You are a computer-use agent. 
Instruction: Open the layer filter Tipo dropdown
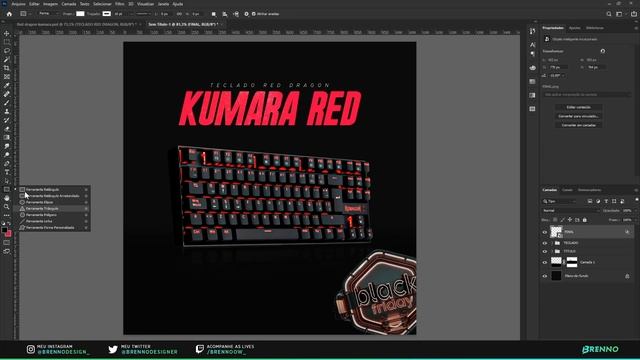[x=559, y=201]
